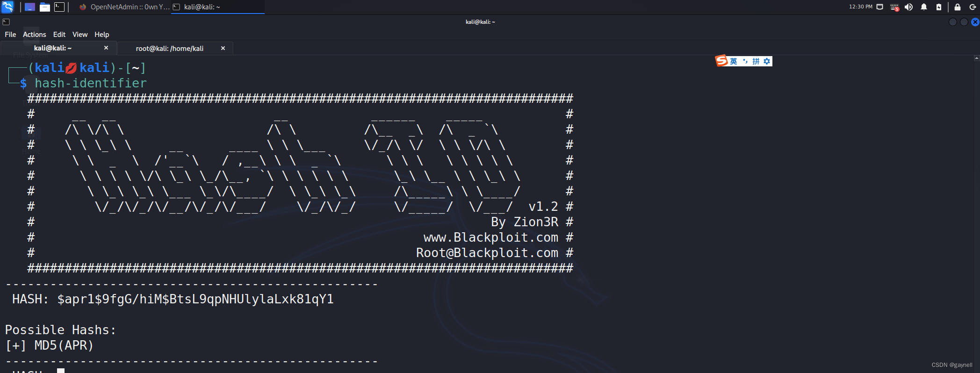Toggle the punctuation mode on Sogou bar
This screenshot has width=980, height=373.
[x=745, y=61]
